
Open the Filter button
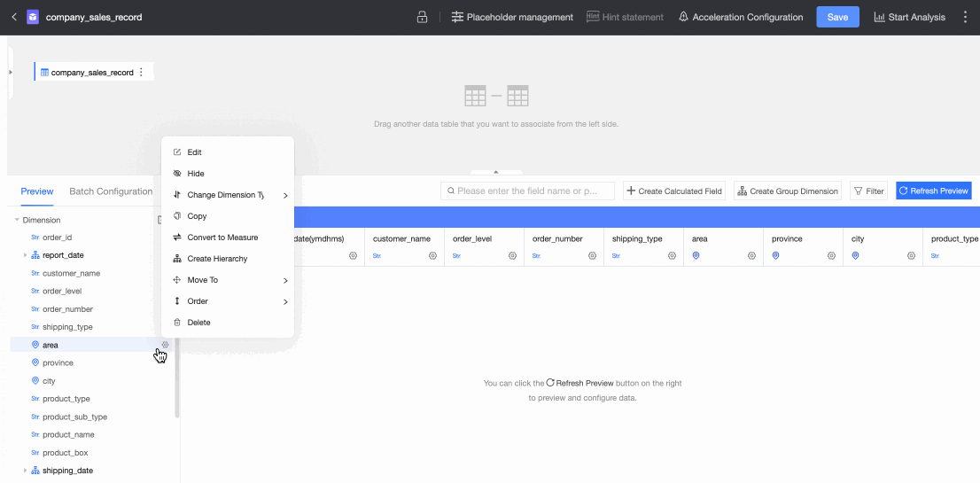pyautogui.click(x=868, y=191)
